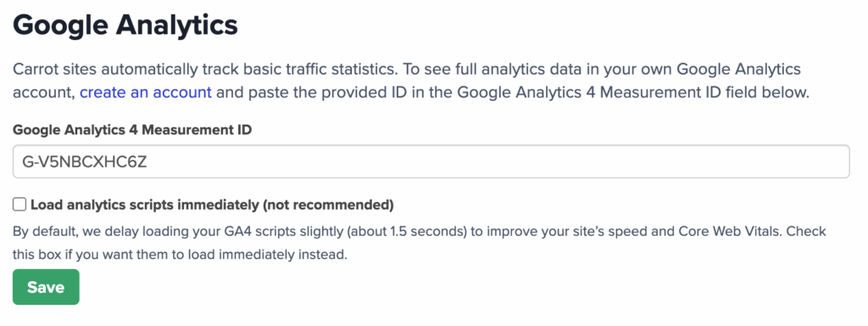Click the green Save button
Image resolution: width=868 pixels, height=326 pixels.
[46, 287]
